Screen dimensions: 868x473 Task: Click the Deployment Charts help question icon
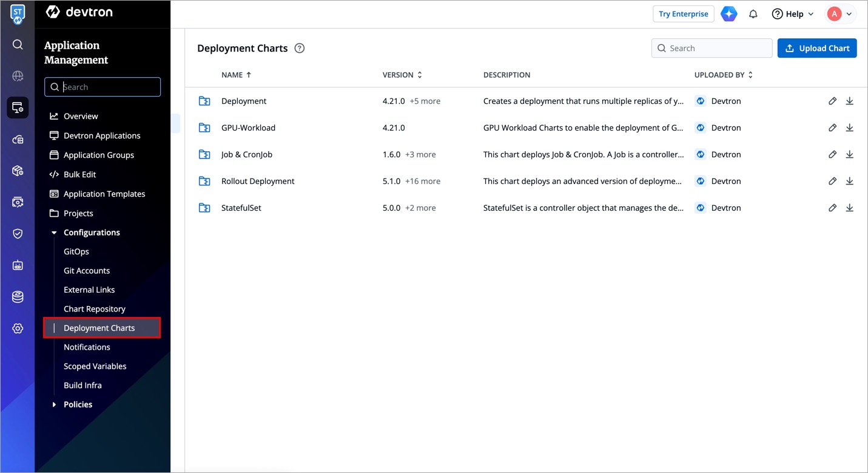(x=299, y=49)
